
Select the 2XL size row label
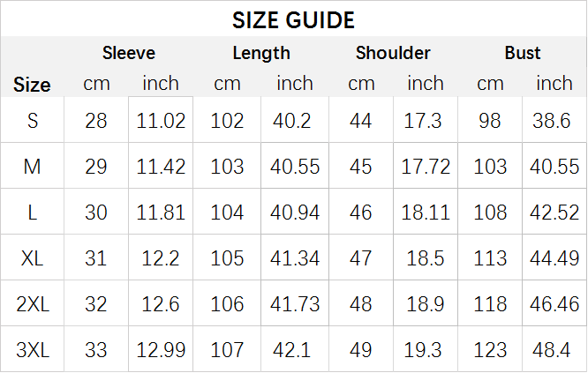(x=33, y=303)
